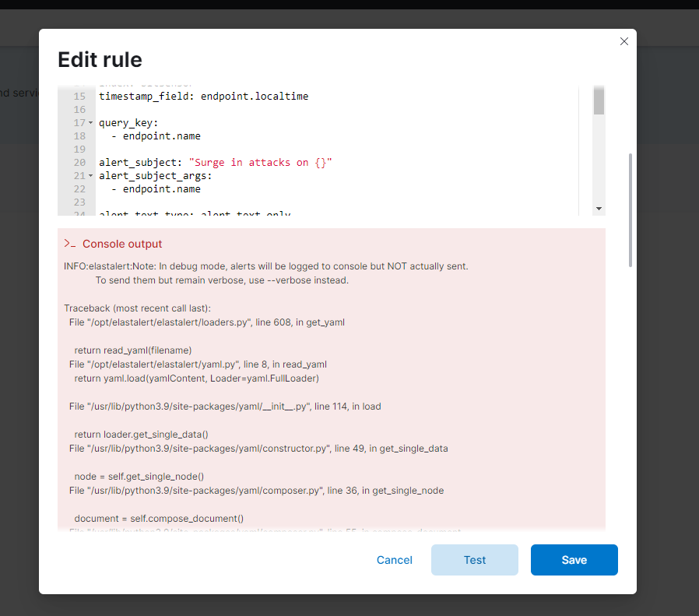Screen dimensions: 699x616
Task: Click the query_key: line in editor
Action: [128, 123]
